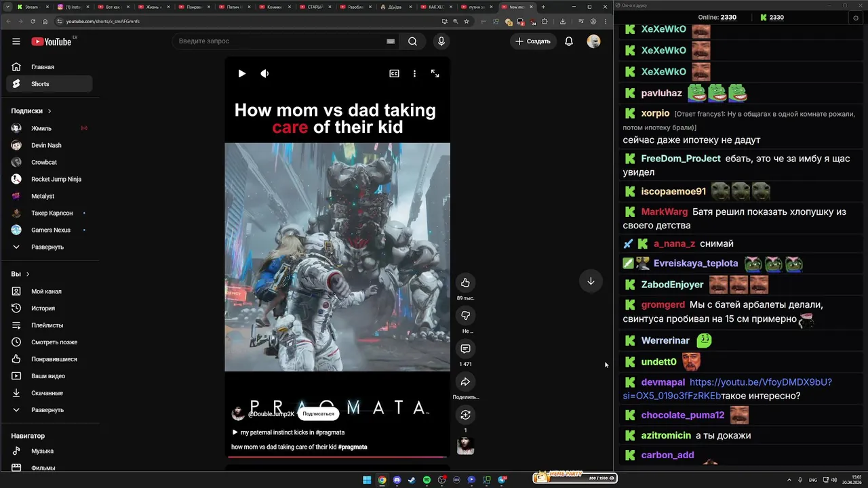This screenshot has width=868, height=488.
Task: Open FreeDom_ProJect username in chat
Action: click(681, 159)
